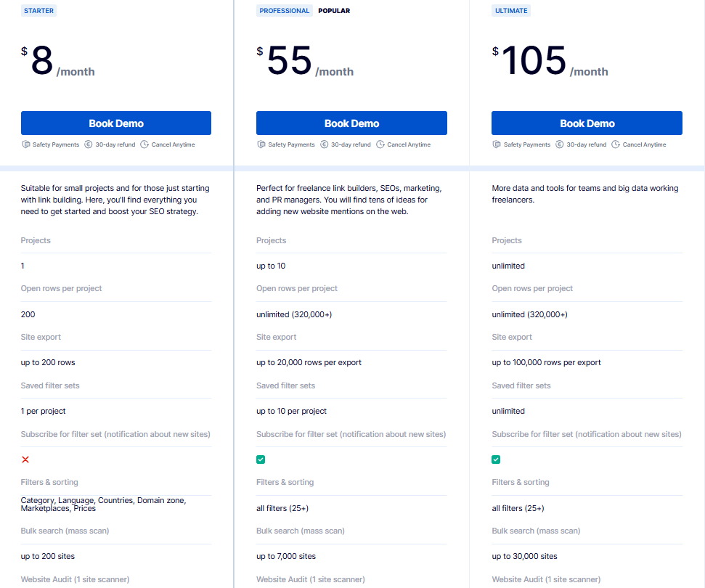705x588 pixels.
Task: Select the STARTER plan badge
Action: pos(38,10)
